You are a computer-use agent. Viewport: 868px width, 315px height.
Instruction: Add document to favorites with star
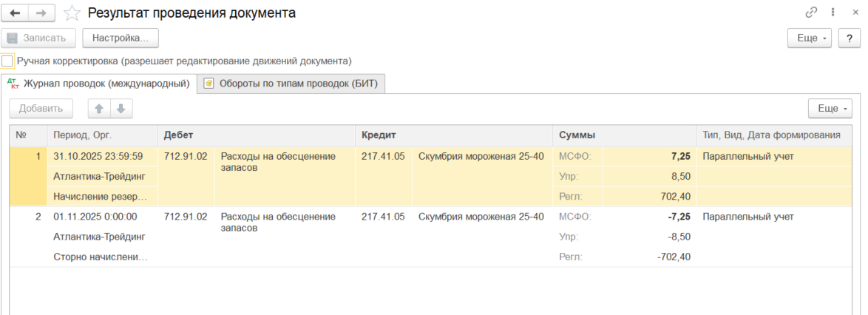(72, 13)
